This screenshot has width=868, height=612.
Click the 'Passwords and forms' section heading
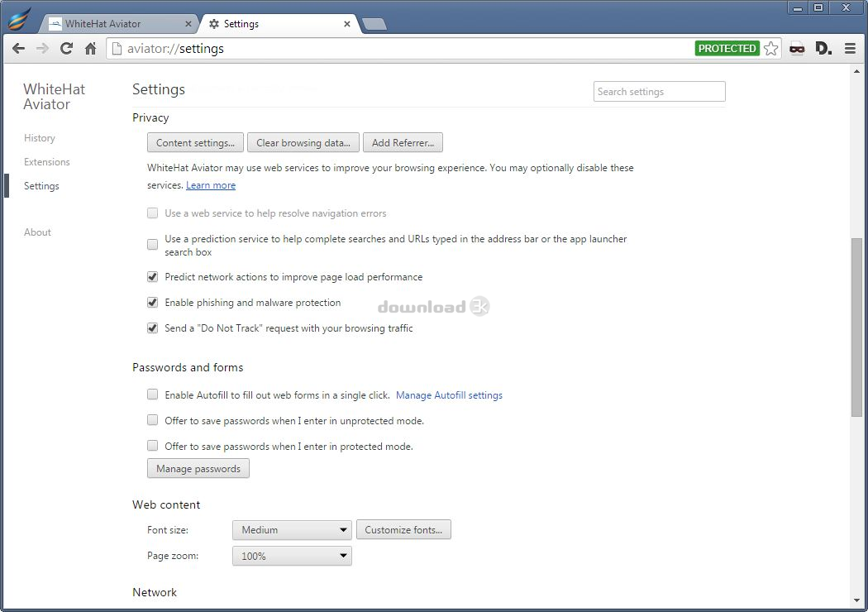point(188,367)
